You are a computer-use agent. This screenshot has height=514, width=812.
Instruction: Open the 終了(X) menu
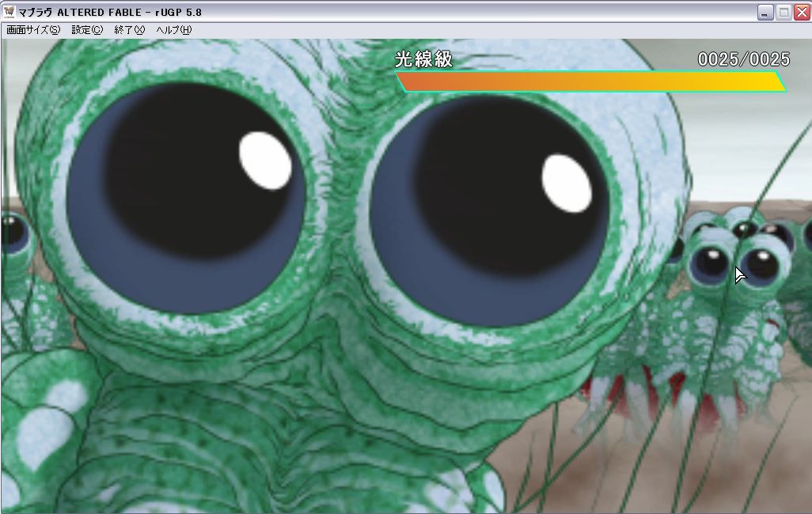pos(130,30)
